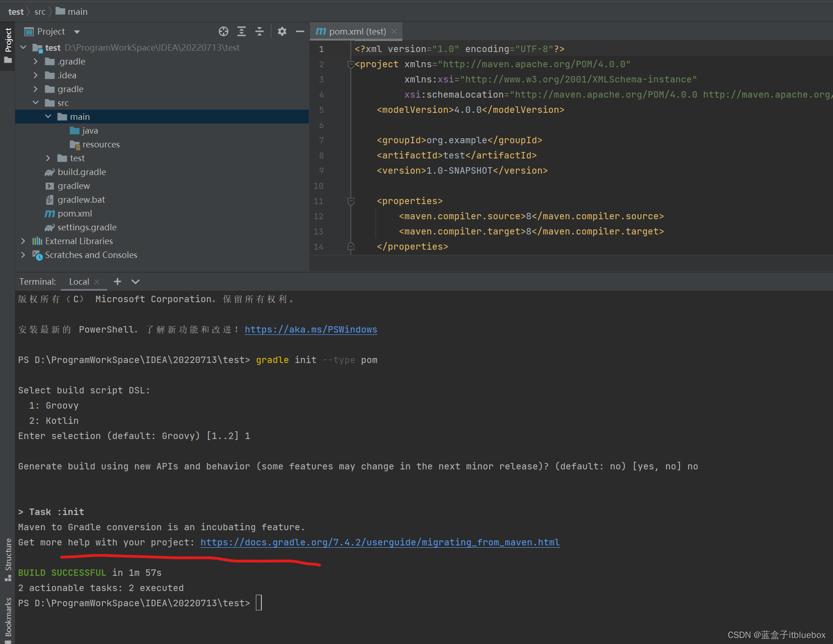
Task: Hide the Project panel with minus icon
Action: tap(300, 31)
